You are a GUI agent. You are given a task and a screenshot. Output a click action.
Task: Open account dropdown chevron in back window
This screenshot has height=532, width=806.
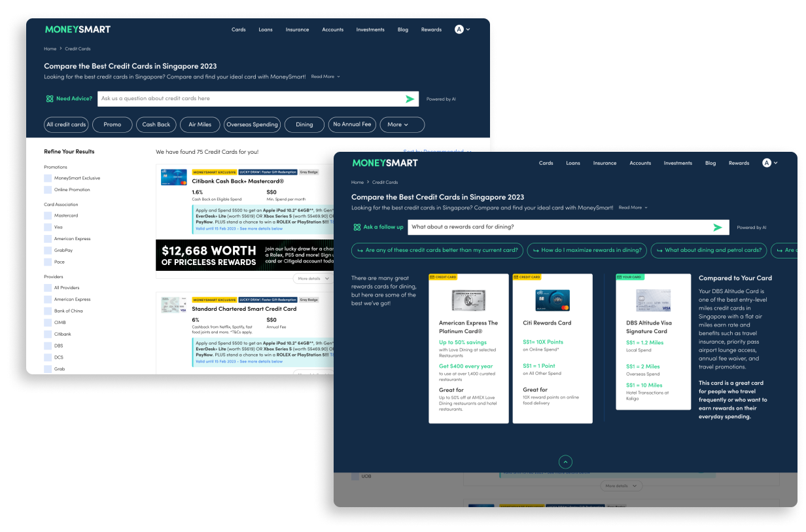coord(468,29)
